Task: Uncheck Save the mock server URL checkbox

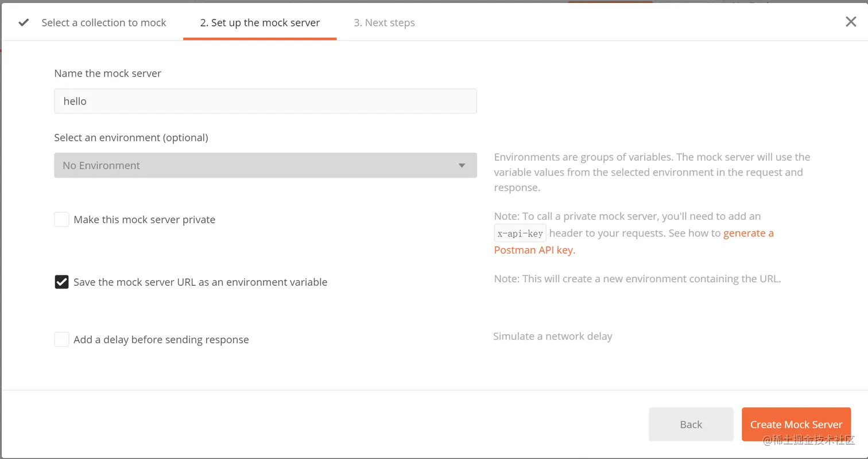Action: click(x=61, y=282)
